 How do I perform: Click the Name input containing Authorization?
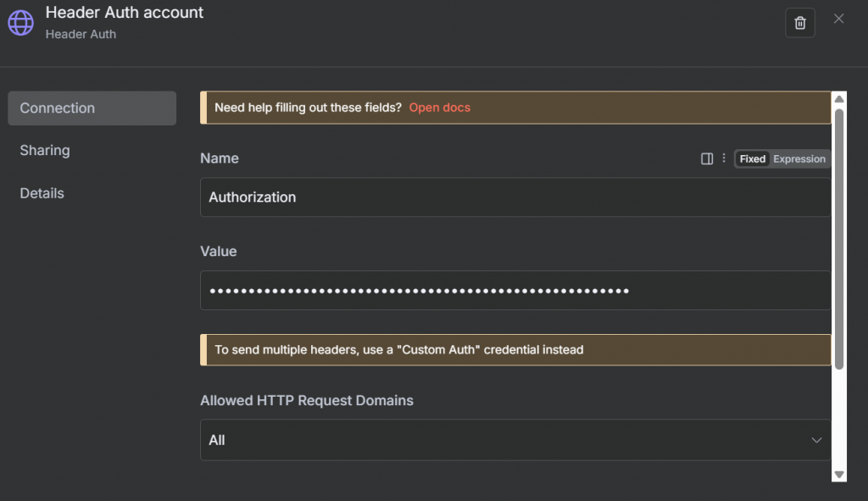coord(515,197)
